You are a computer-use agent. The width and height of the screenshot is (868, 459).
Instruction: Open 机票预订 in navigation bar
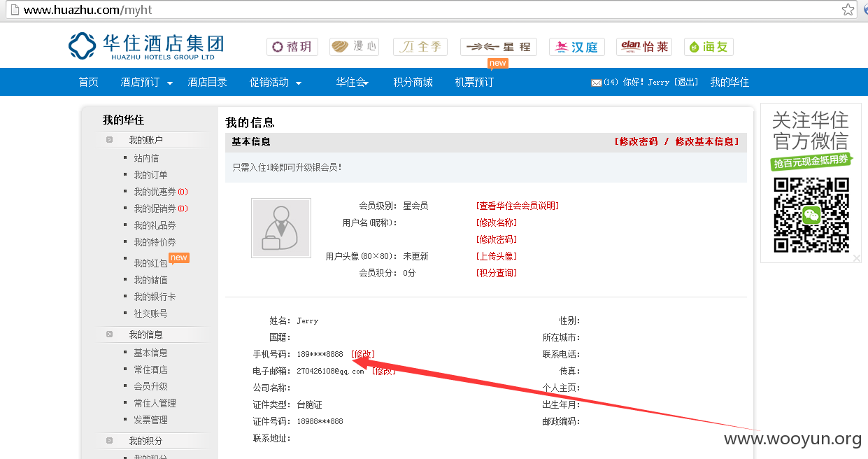pos(474,82)
